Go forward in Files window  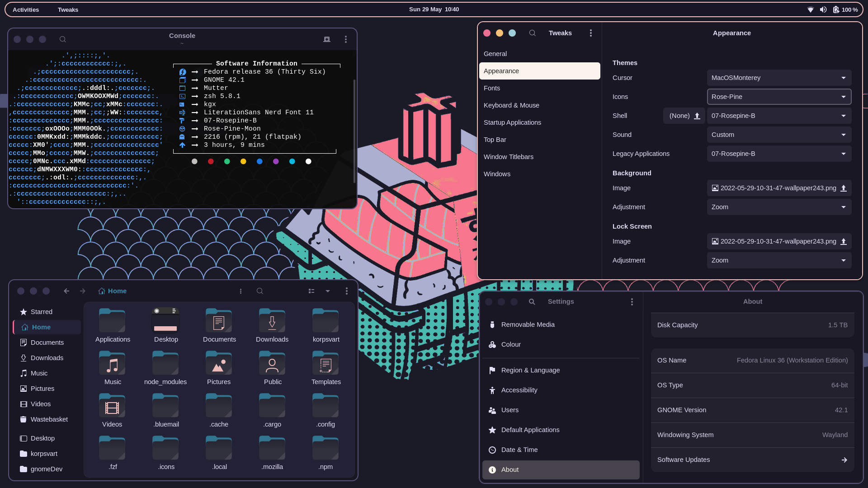coord(82,291)
